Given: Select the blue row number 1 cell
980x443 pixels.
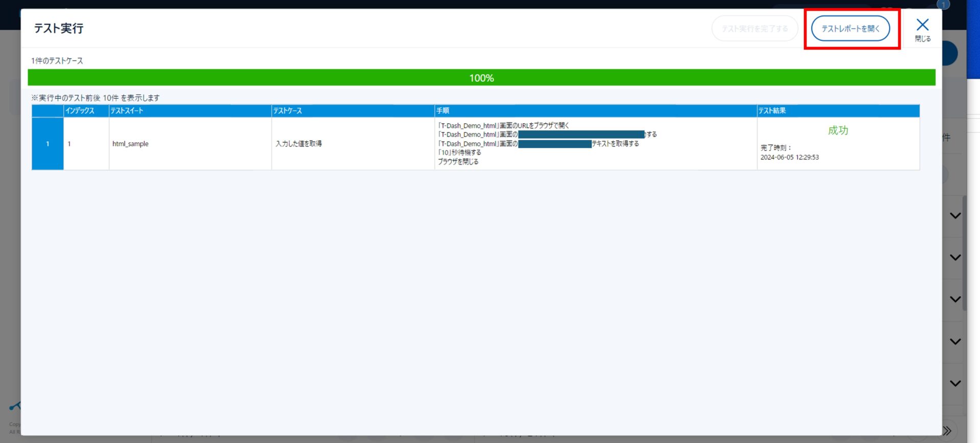Looking at the screenshot, I should [x=47, y=144].
